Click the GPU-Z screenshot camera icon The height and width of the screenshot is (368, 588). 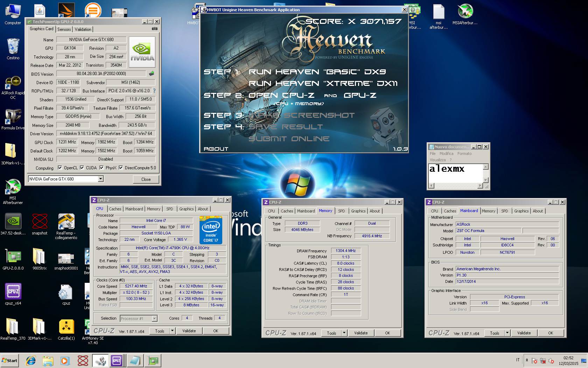(154, 29)
